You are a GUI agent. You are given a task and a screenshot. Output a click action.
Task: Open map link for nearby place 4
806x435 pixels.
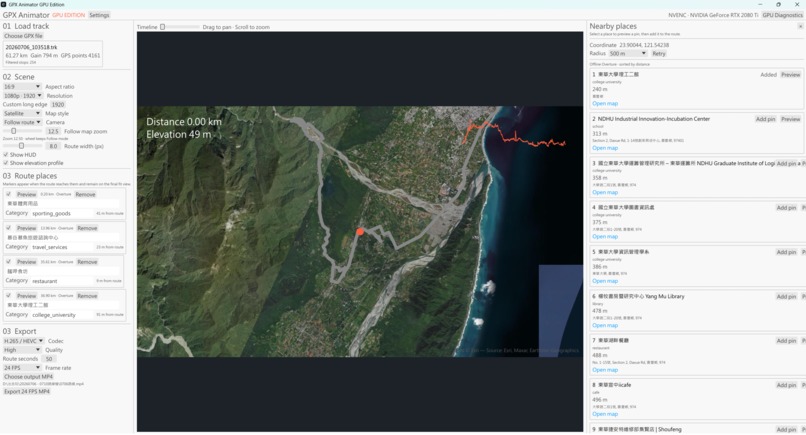pyautogui.click(x=605, y=237)
